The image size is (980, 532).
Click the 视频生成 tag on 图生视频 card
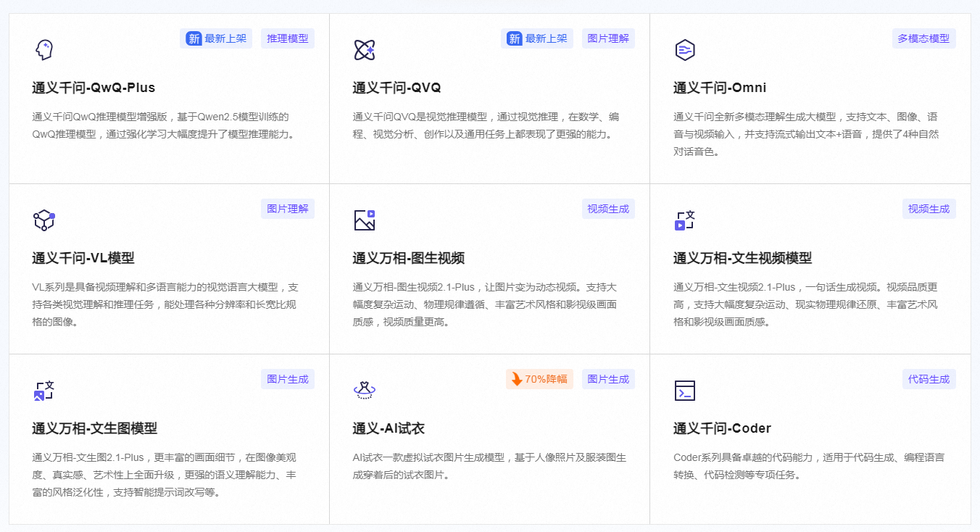click(608, 209)
